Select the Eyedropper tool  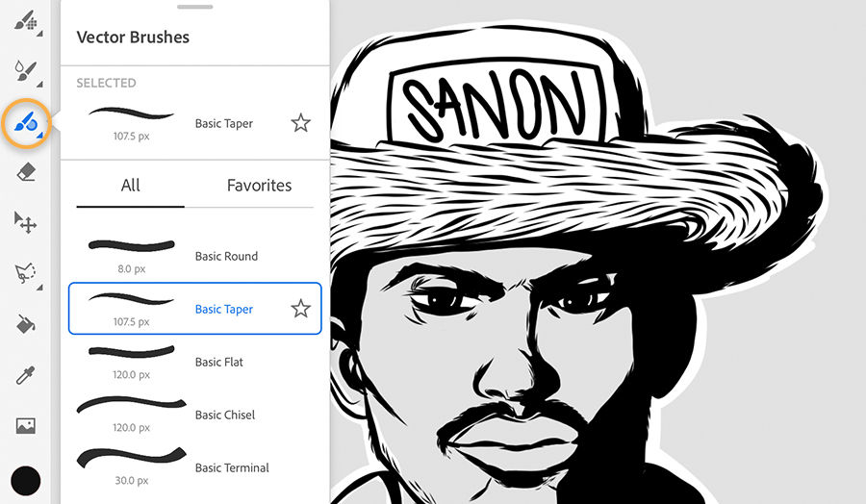click(x=26, y=375)
